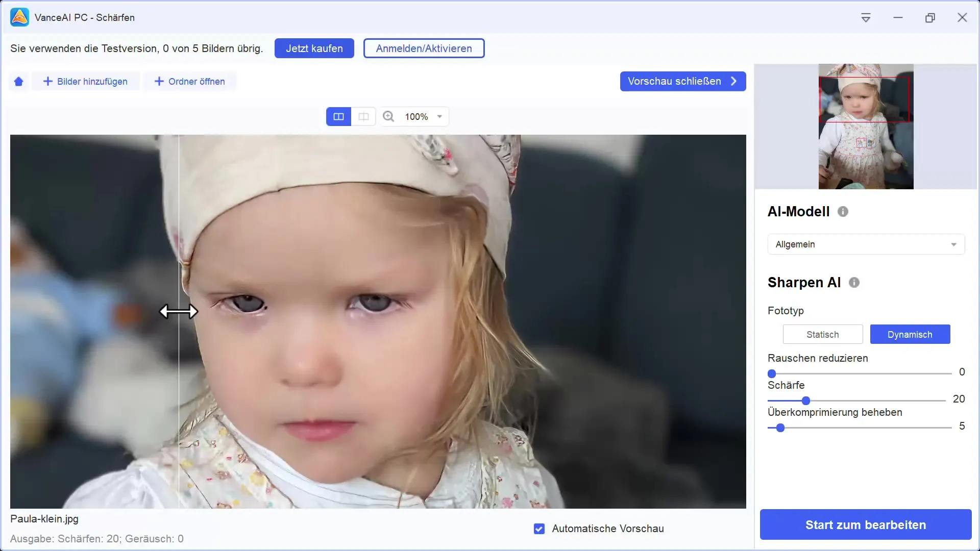Select Statisch photo type radio button
This screenshot has height=551, width=980.
pos(823,334)
